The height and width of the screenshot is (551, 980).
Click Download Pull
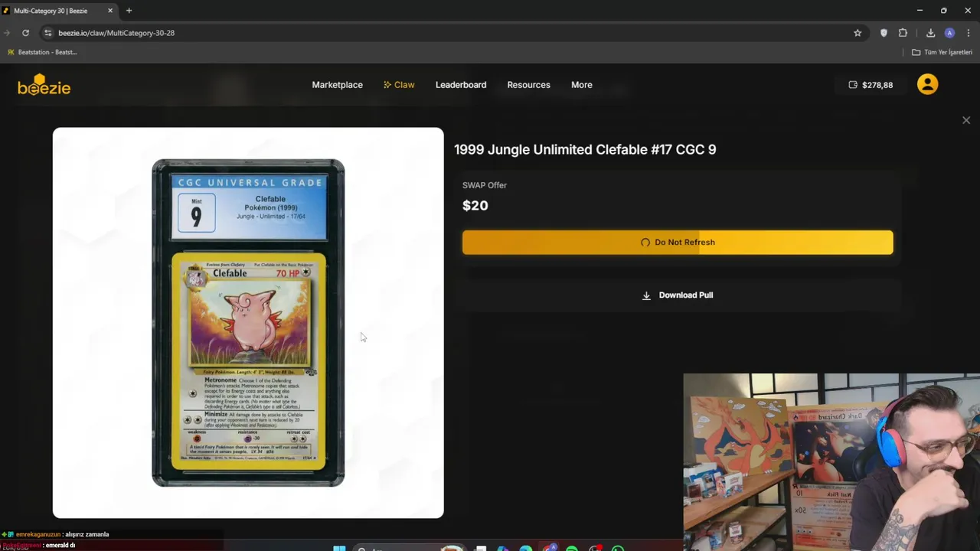(678, 295)
